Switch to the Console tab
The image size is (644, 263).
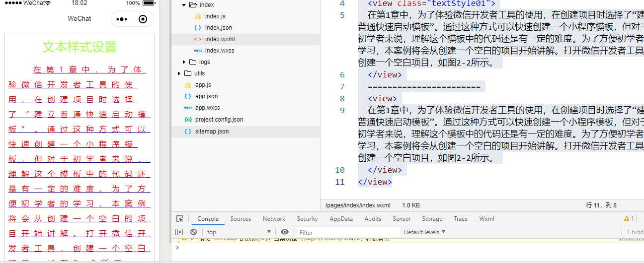pos(208,219)
